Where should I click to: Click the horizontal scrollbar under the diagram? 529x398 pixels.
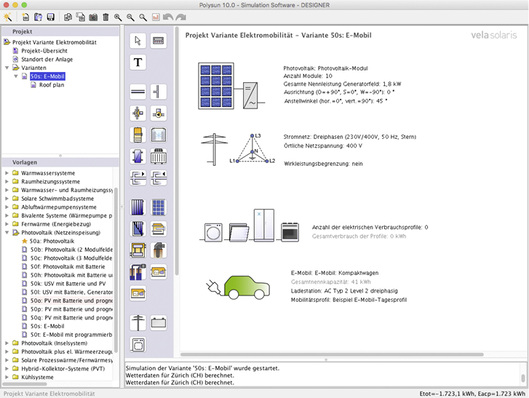tap(332, 354)
